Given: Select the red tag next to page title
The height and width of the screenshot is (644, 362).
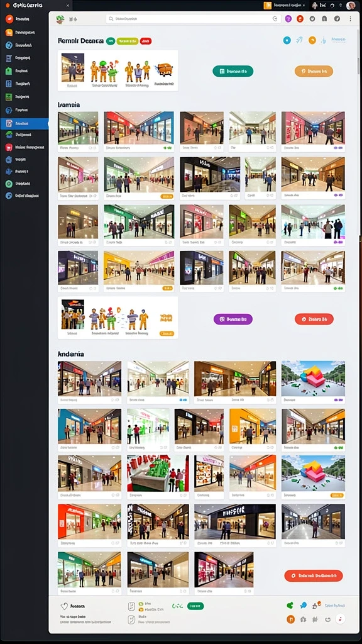Looking at the screenshot, I should coord(146,41).
